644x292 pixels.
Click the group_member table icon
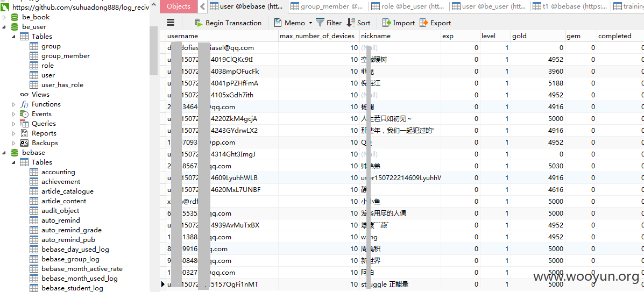point(34,56)
